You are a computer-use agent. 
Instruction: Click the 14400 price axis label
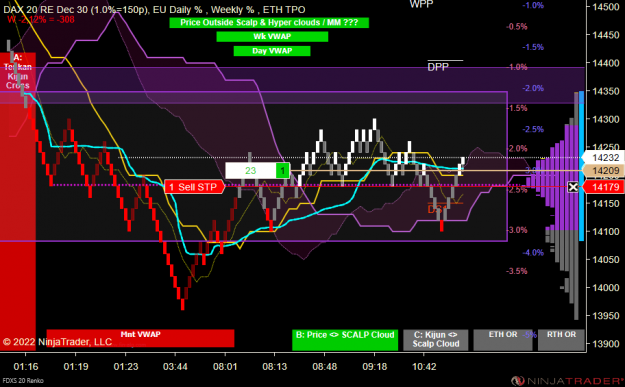[606, 63]
